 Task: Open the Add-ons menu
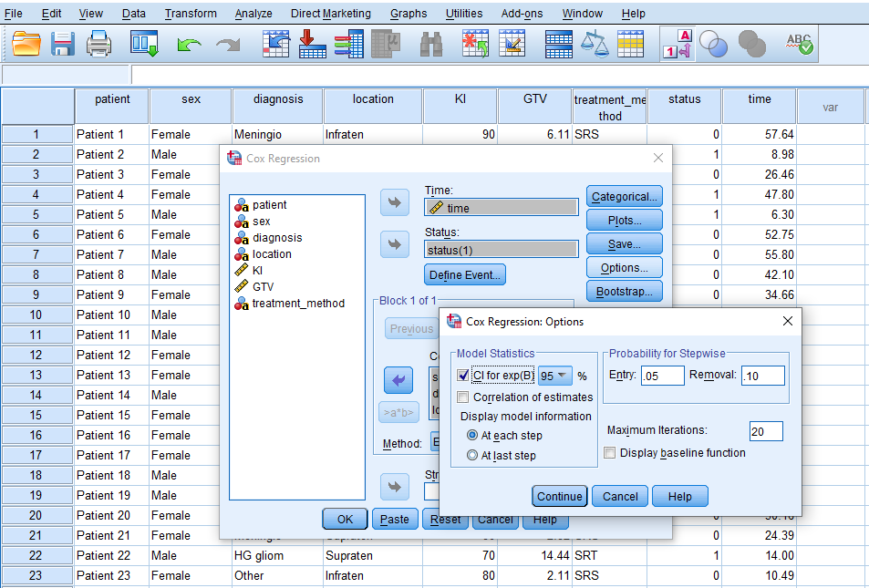coord(522,14)
